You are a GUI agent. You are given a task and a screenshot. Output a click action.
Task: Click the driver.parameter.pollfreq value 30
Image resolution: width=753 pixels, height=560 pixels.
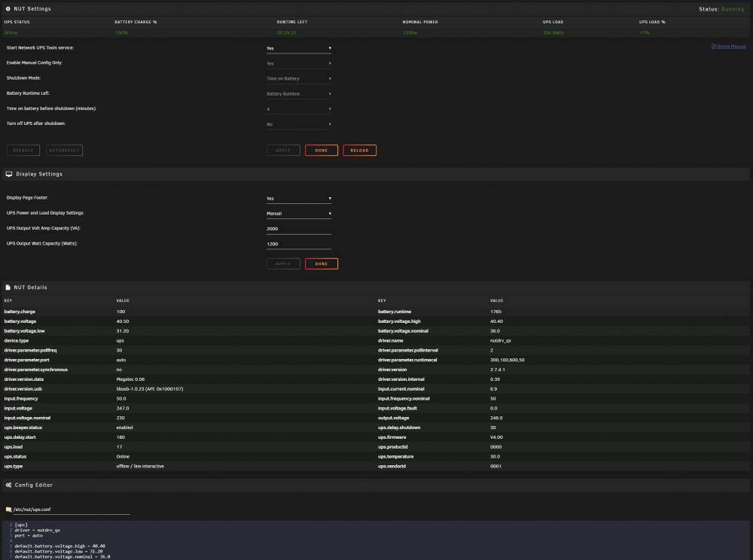click(x=119, y=350)
